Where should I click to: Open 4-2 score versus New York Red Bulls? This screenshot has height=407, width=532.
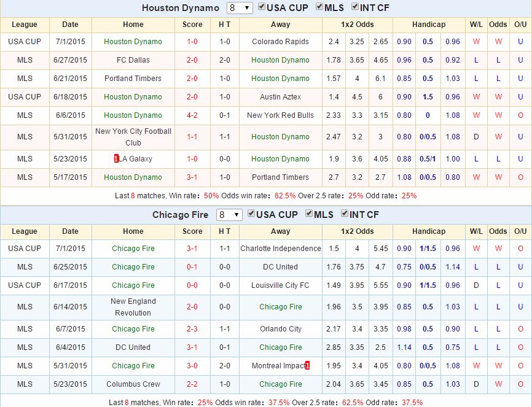[x=192, y=115]
